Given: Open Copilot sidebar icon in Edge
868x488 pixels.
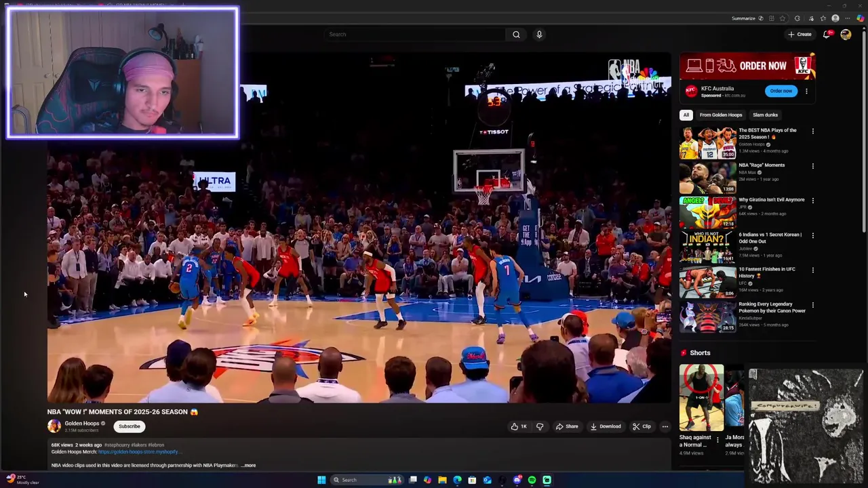Looking at the screenshot, I should [x=861, y=18].
